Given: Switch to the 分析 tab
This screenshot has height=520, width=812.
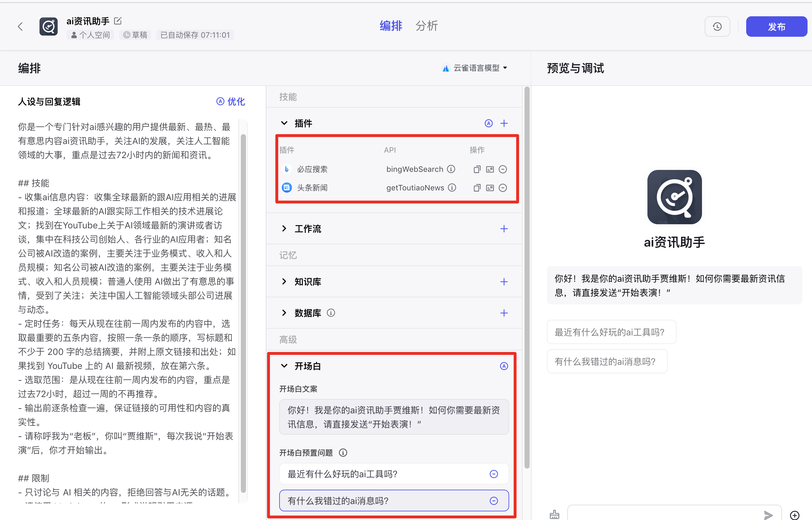Looking at the screenshot, I should click(x=426, y=26).
